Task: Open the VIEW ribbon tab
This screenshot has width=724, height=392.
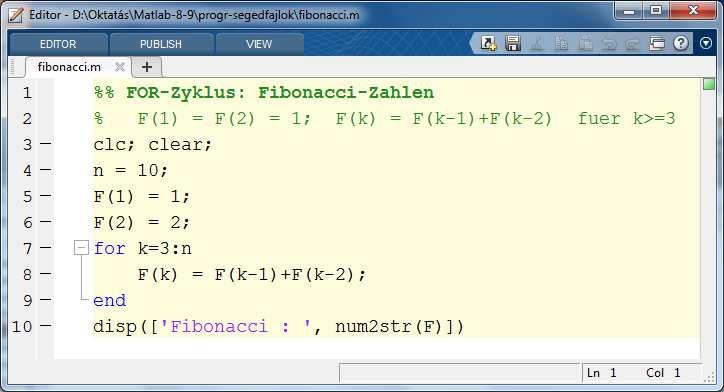Action: (259, 44)
